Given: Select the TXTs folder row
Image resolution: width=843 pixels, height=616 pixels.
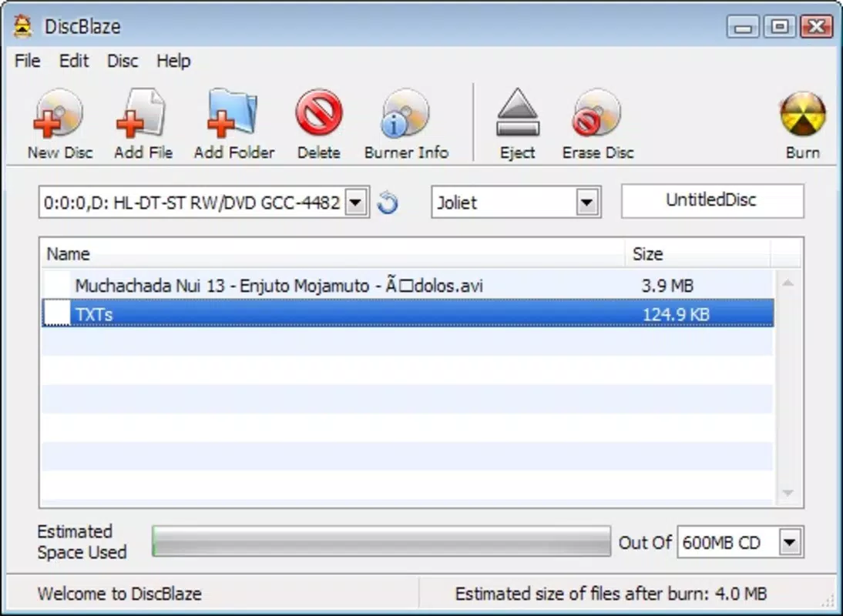Looking at the screenshot, I should pos(408,313).
